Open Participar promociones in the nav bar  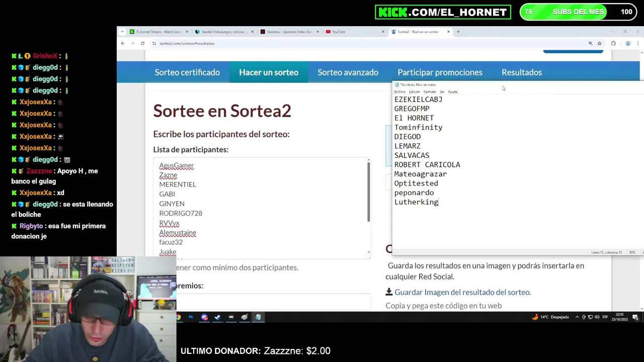[440, 72]
